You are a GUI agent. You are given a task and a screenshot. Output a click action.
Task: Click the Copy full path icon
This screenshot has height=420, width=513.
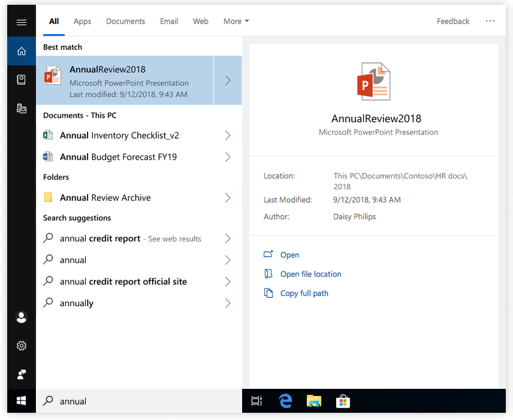coord(269,293)
